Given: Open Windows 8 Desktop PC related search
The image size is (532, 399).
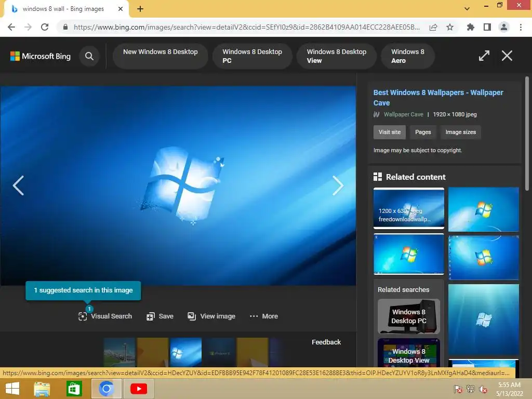Looking at the screenshot, I should tap(408, 316).
